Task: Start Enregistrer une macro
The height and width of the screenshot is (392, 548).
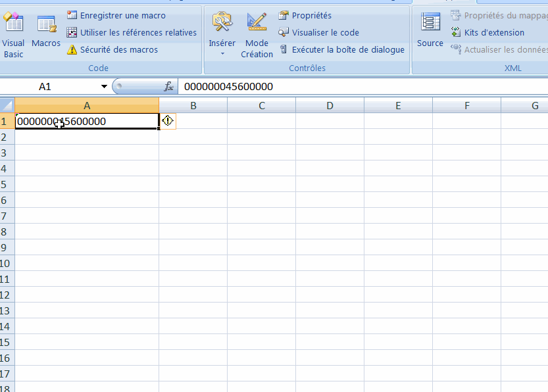Action: (122, 15)
